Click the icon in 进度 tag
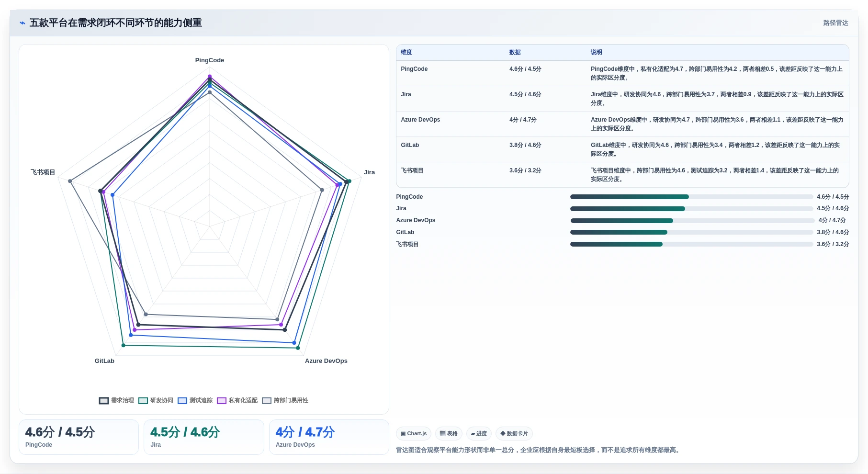868x474 pixels. click(473, 434)
